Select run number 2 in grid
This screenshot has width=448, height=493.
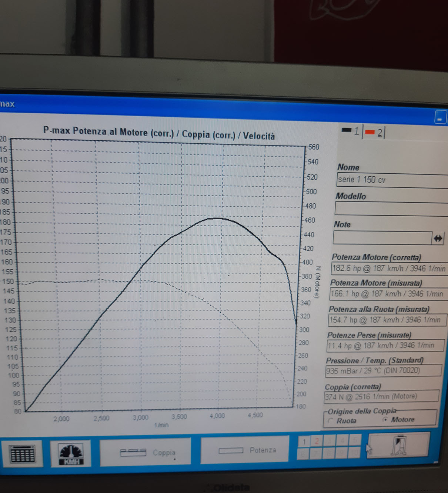tap(317, 441)
